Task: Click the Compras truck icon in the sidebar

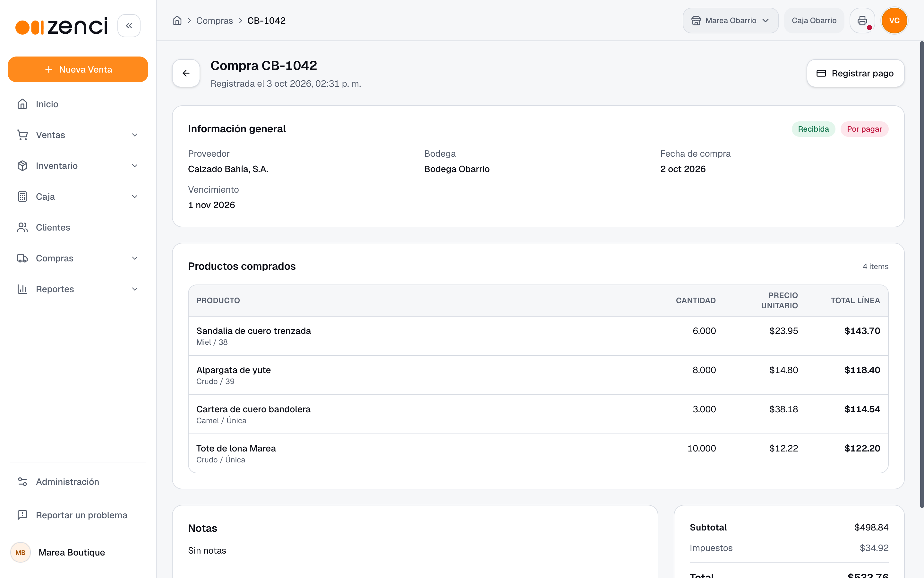Action: 22,258
